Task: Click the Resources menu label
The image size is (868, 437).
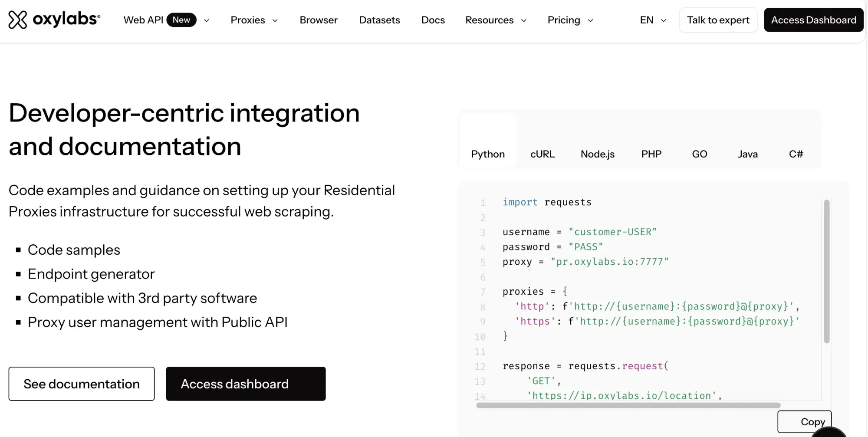Action: [489, 20]
